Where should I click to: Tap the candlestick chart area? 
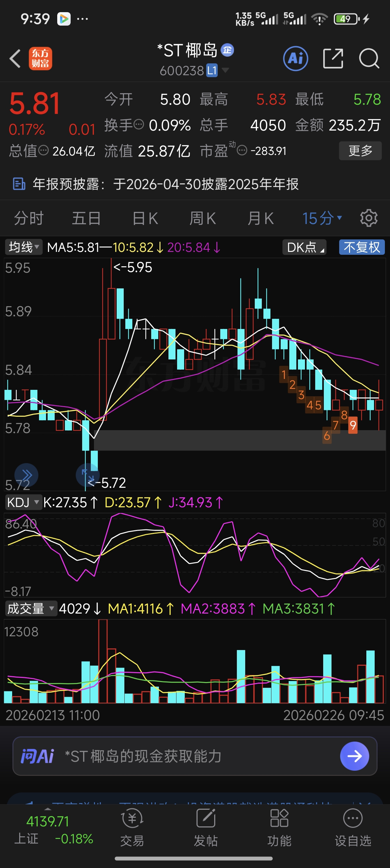point(195,374)
